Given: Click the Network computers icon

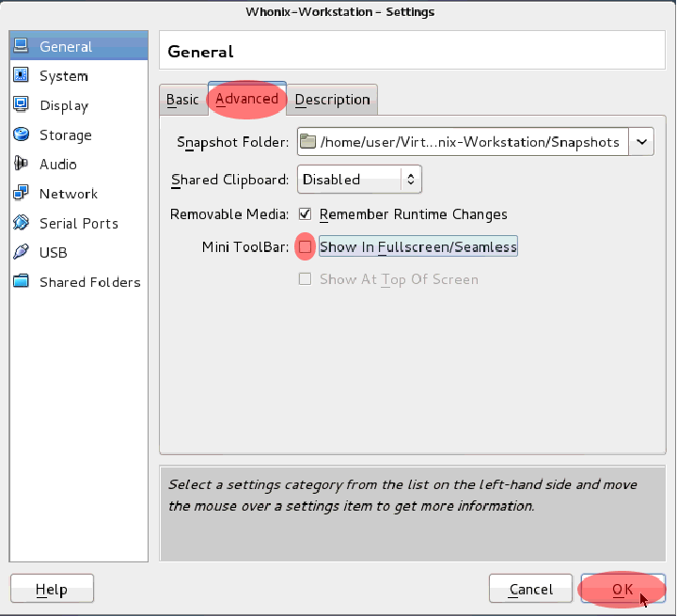Looking at the screenshot, I should pyautogui.click(x=21, y=193).
